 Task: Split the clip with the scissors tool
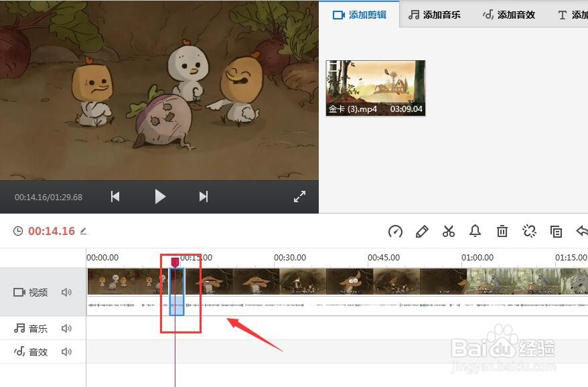coord(449,232)
